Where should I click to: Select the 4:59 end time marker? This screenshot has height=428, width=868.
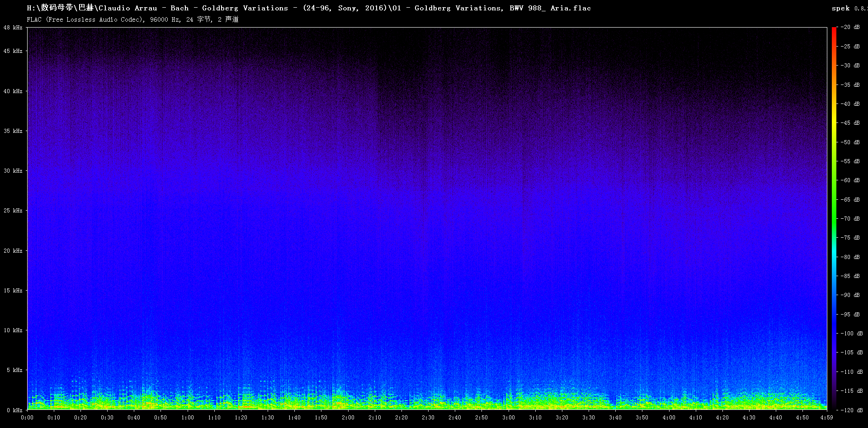point(826,418)
